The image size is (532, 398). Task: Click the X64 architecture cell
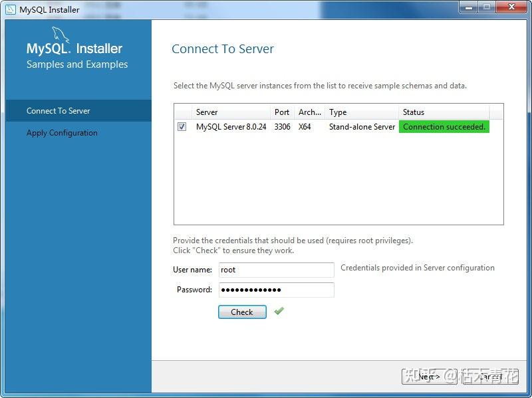(x=305, y=127)
